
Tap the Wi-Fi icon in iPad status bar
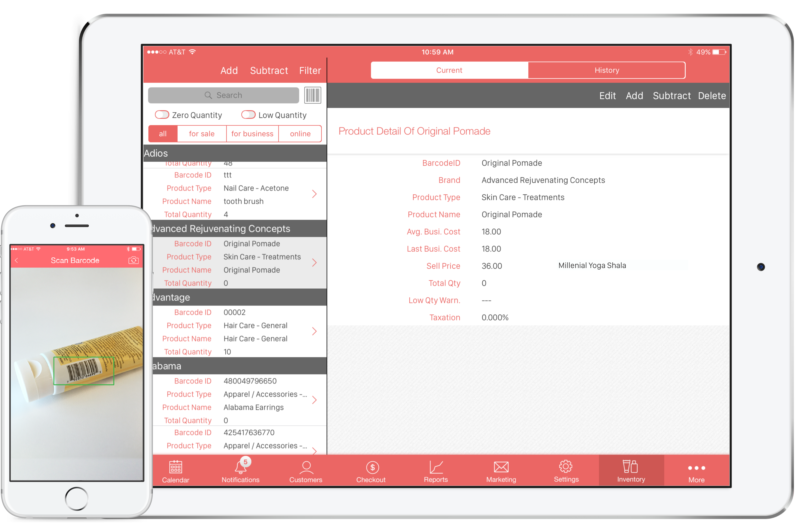tap(192, 52)
